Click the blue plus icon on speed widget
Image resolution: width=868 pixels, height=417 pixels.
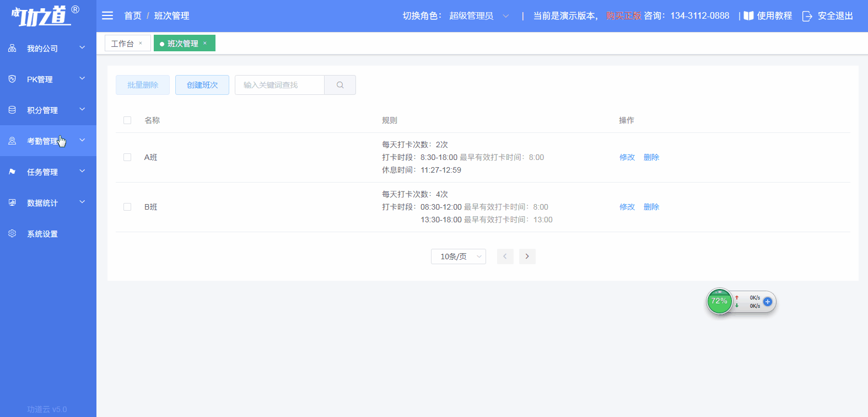click(768, 302)
